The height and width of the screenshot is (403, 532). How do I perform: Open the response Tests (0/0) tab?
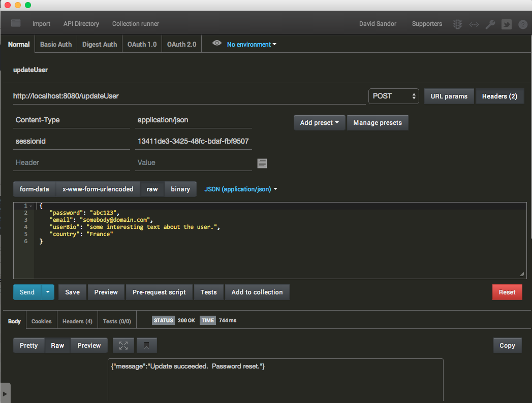click(x=117, y=321)
